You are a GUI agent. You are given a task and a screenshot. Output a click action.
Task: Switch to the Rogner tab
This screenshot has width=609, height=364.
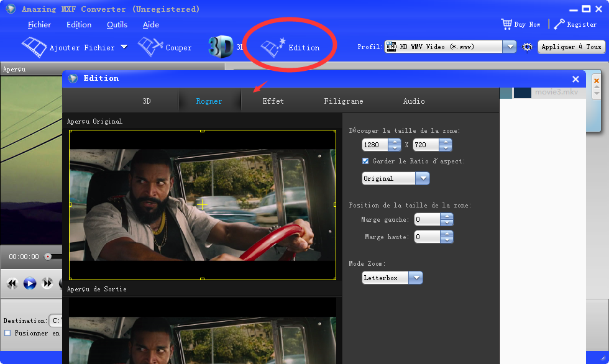(x=209, y=101)
